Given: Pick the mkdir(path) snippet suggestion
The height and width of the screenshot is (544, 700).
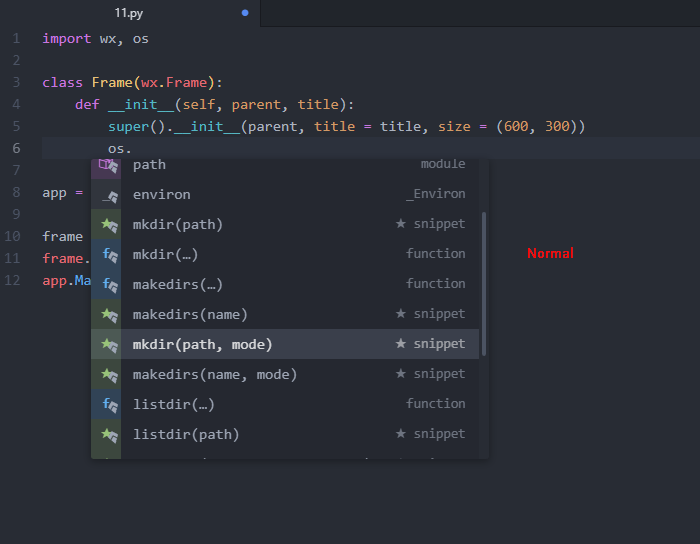Looking at the screenshot, I should [x=285, y=224].
